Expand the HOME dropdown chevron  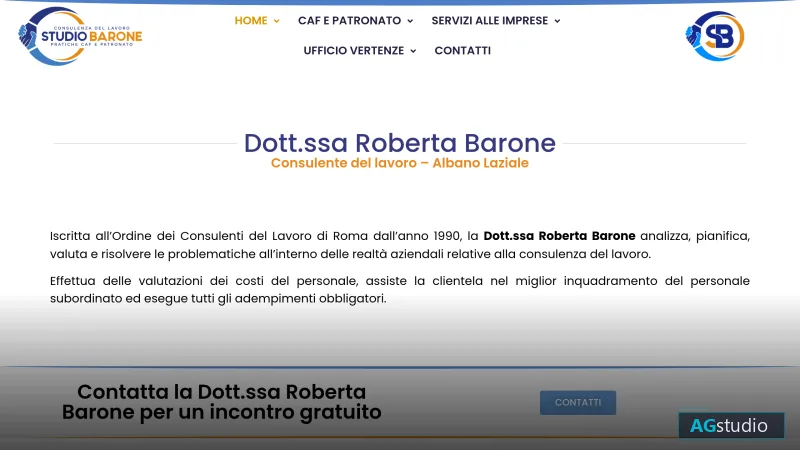pos(277,21)
